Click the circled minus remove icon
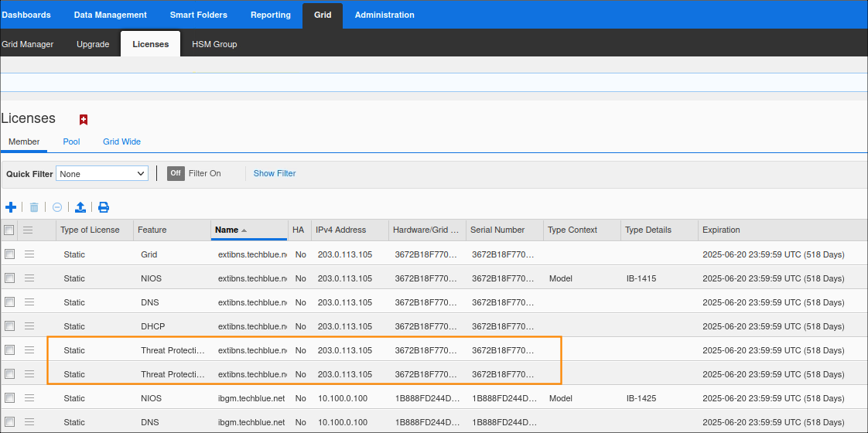This screenshot has width=868, height=433. pyautogui.click(x=57, y=207)
